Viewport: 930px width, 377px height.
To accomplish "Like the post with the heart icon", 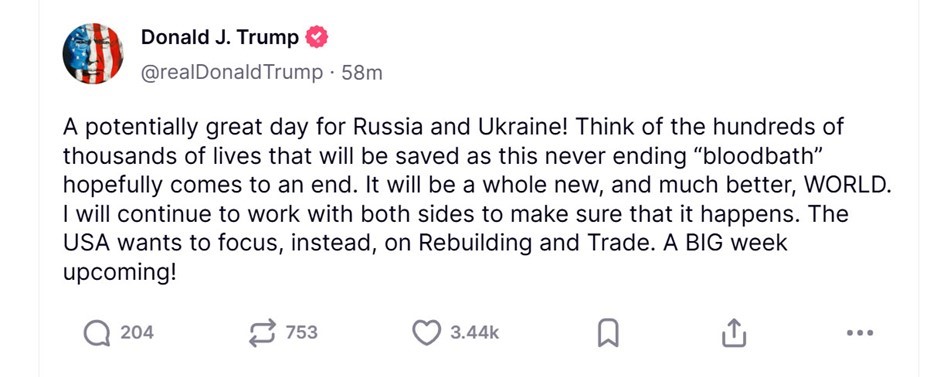I will 426,333.
